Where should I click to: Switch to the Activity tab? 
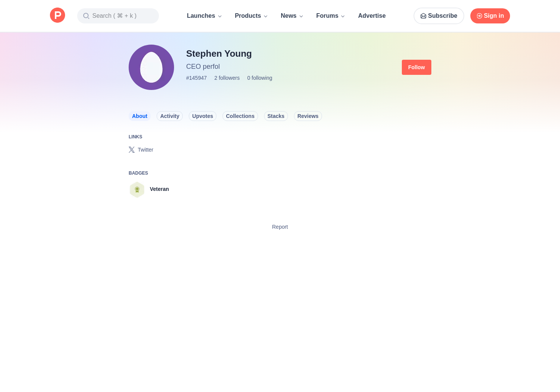pos(170,116)
